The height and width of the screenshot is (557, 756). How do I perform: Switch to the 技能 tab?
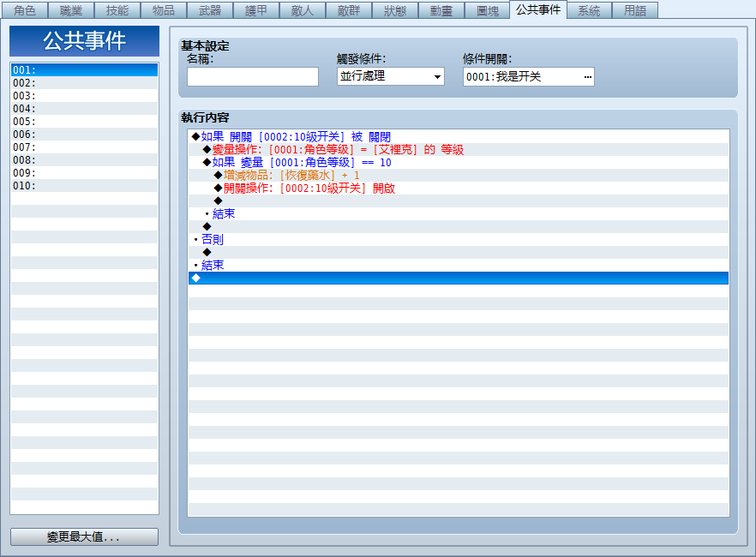point(117,10)
